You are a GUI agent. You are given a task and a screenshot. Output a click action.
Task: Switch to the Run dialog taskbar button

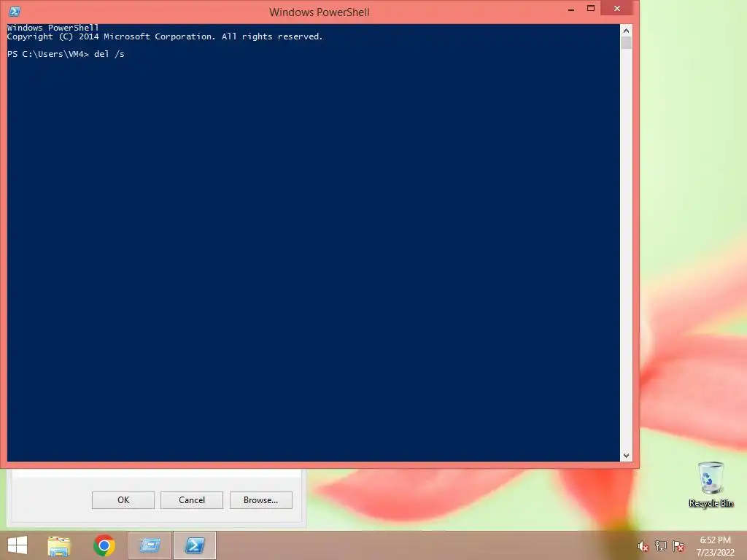(150, 545)
